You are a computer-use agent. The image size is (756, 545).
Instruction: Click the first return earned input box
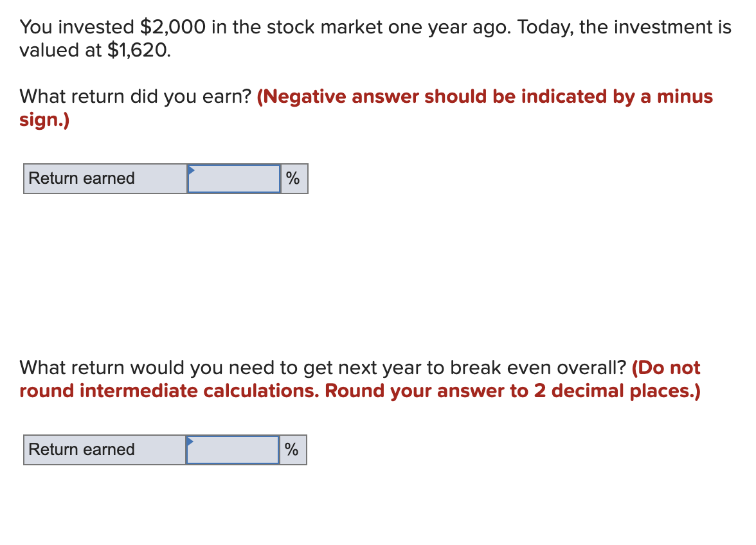pyautogui.click(x=233, y=179)
